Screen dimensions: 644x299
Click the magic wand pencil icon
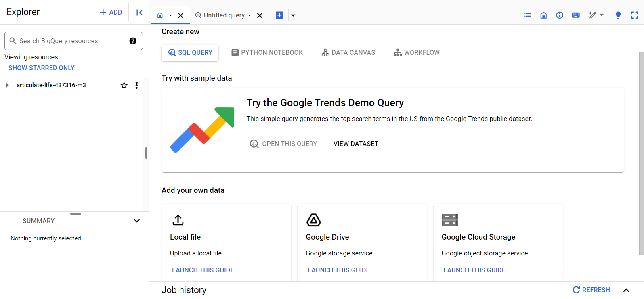click(x=592, y=15)
